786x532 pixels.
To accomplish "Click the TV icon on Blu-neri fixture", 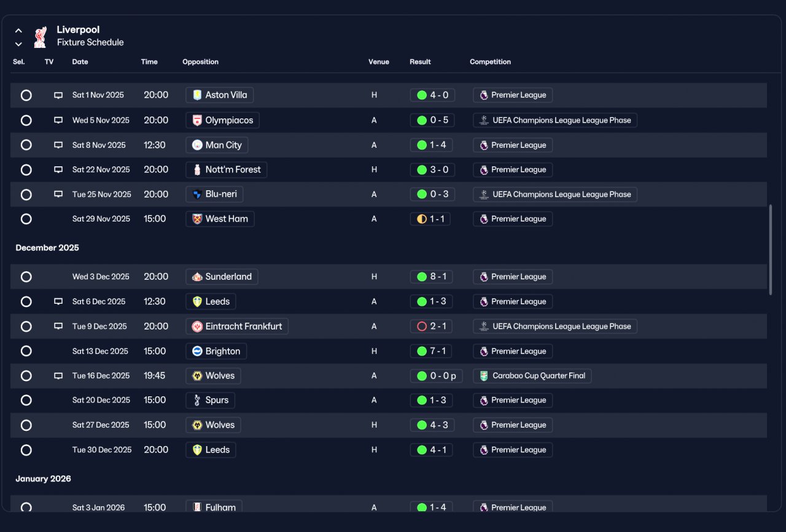I will (x=58, y=195).
